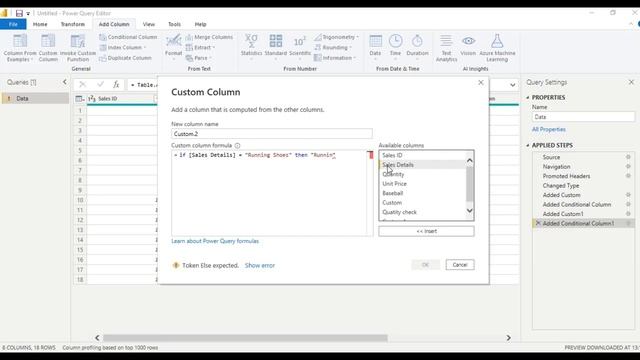Screen dimensions: 640x360
Task: Open the Time column menu
Action: tap(395, 48)
